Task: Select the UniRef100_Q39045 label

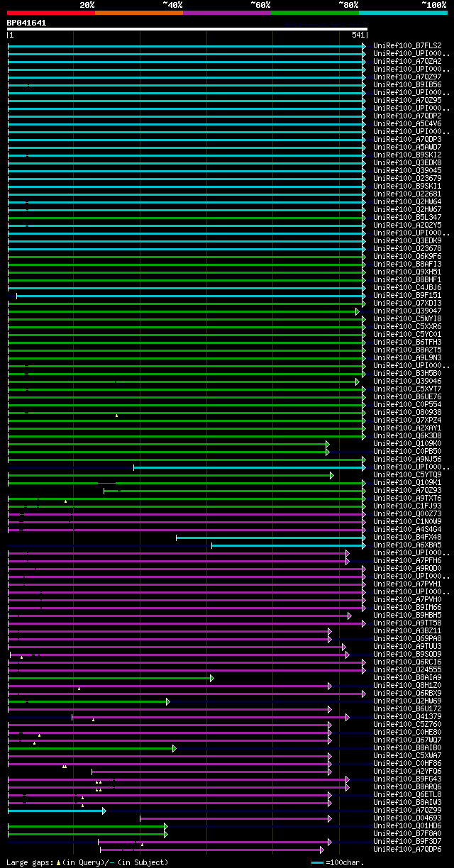Action: 407,171
